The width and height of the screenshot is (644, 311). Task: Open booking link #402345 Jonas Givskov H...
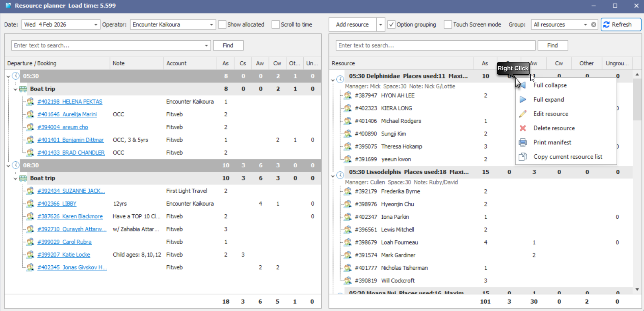[72, 267]
